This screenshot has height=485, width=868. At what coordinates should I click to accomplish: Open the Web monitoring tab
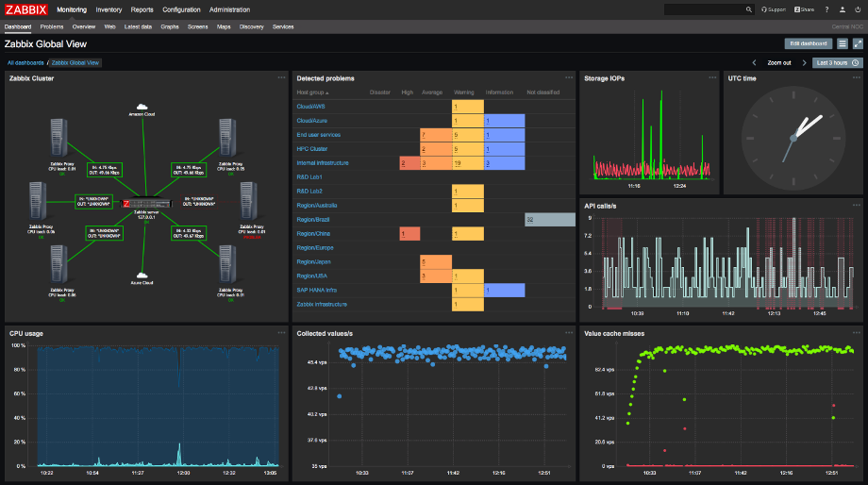pyautogui.click(x=109, y=26)
